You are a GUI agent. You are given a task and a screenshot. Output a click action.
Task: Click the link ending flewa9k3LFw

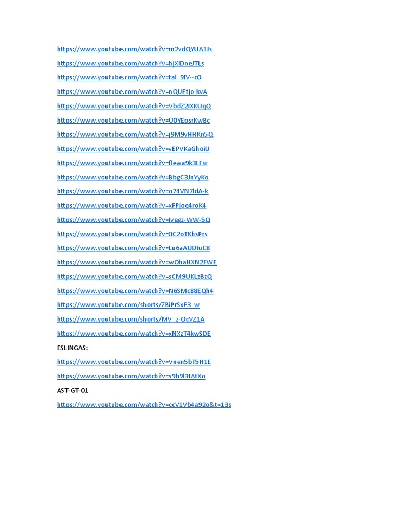pos(132,163)
